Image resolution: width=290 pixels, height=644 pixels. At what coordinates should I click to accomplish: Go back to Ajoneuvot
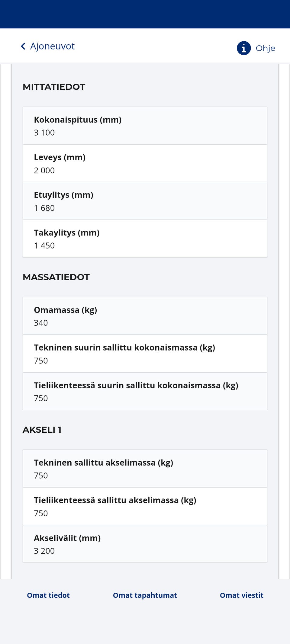pos(52,46)
